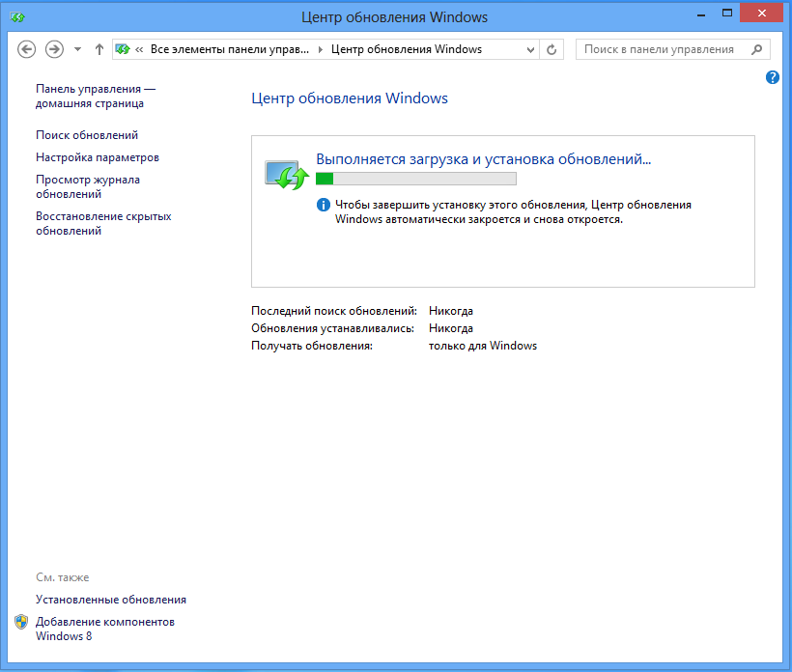Go up one level with Up arrow

click(99, 49)
